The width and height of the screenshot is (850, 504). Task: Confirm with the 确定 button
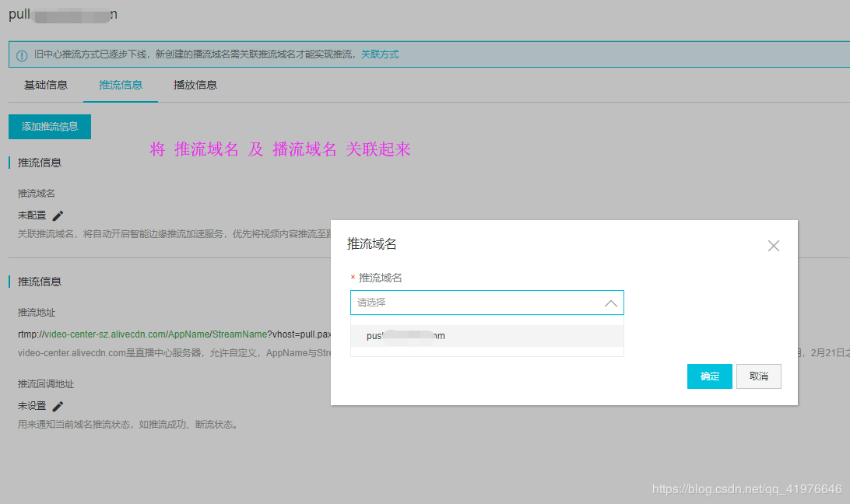[710, 376]
